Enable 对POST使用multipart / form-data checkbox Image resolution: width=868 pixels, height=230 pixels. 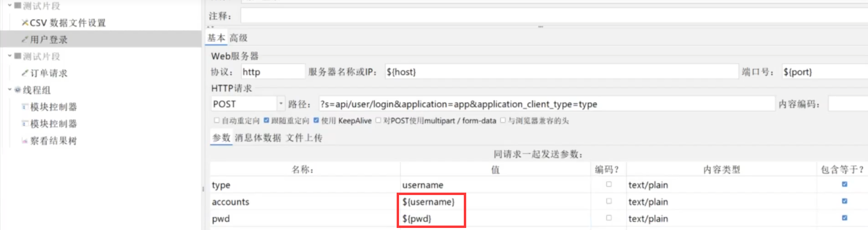coord(378,120)
